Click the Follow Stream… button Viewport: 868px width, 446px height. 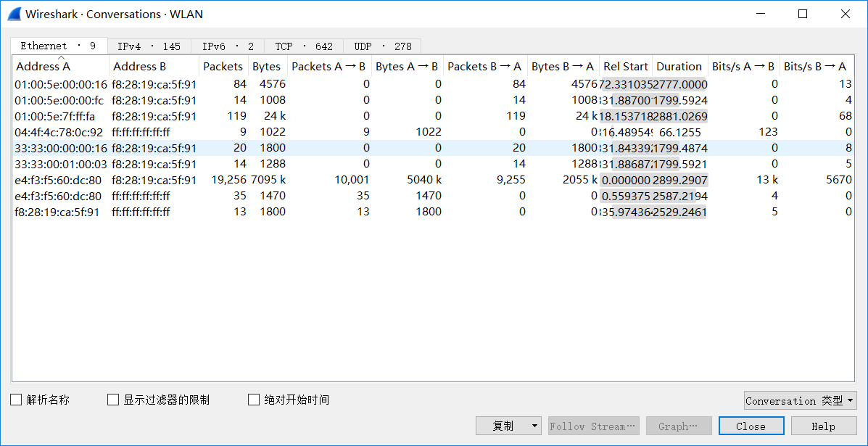593,426
